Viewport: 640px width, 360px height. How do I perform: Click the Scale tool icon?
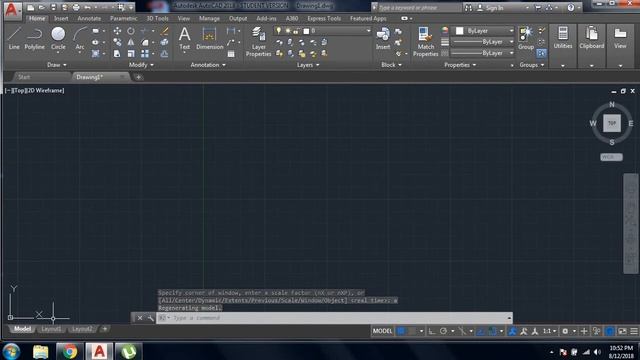pos(131,53)
